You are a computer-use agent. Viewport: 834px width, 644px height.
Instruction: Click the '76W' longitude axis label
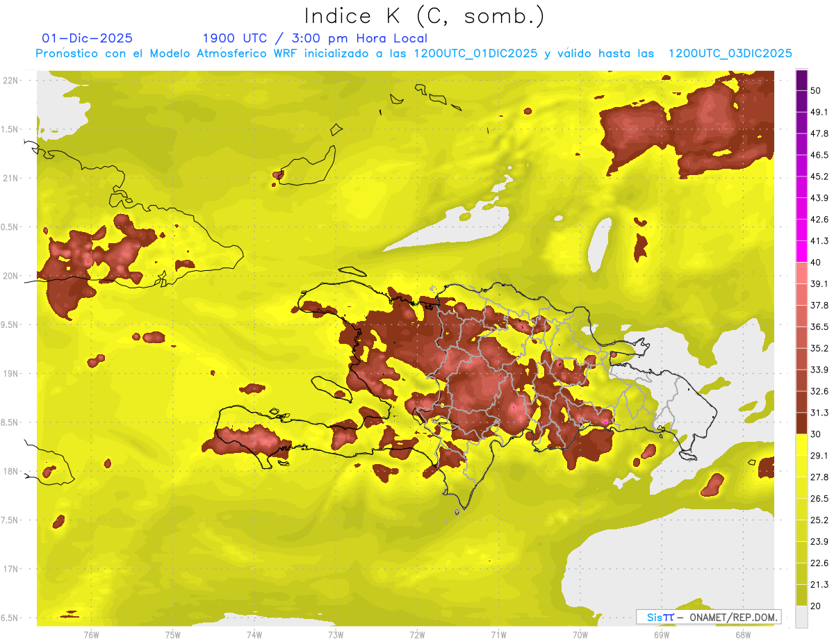91,634
